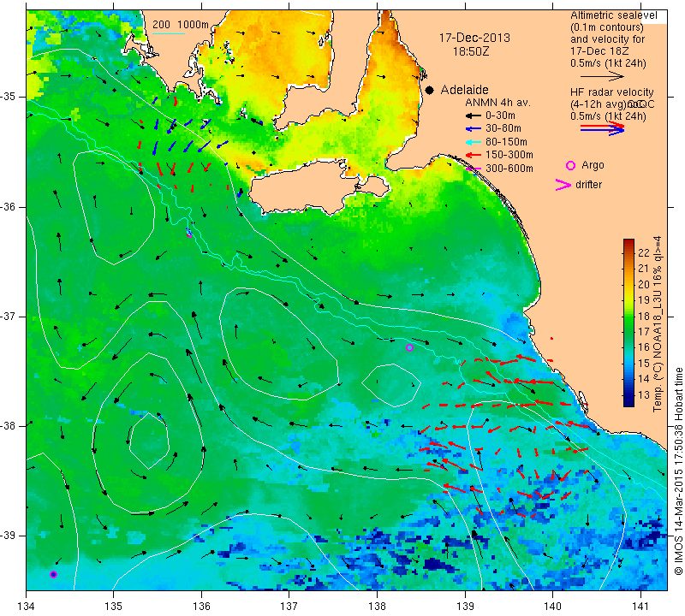Click longitude axis label '134'
The height and width of the screenshot is (616, 685).
pyautogui.click(x=27, y=607)
